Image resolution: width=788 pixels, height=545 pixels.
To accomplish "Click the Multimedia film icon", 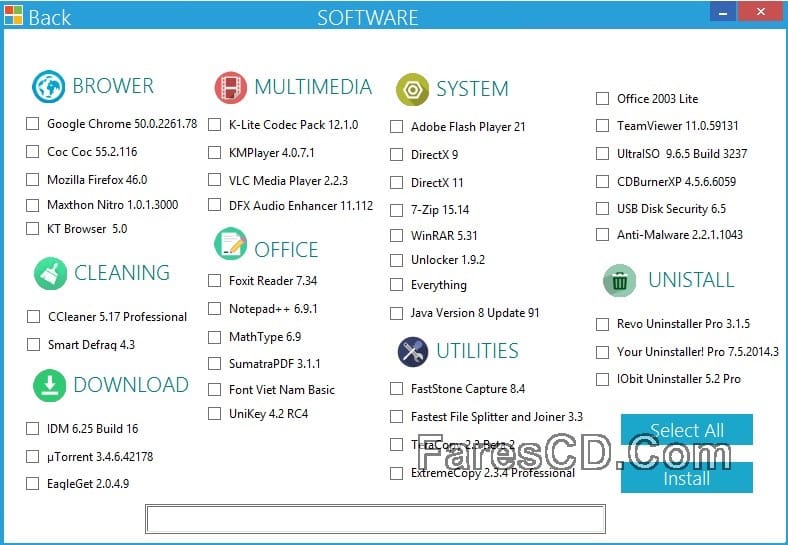I will pyautogui.click(x=230, y=87).
